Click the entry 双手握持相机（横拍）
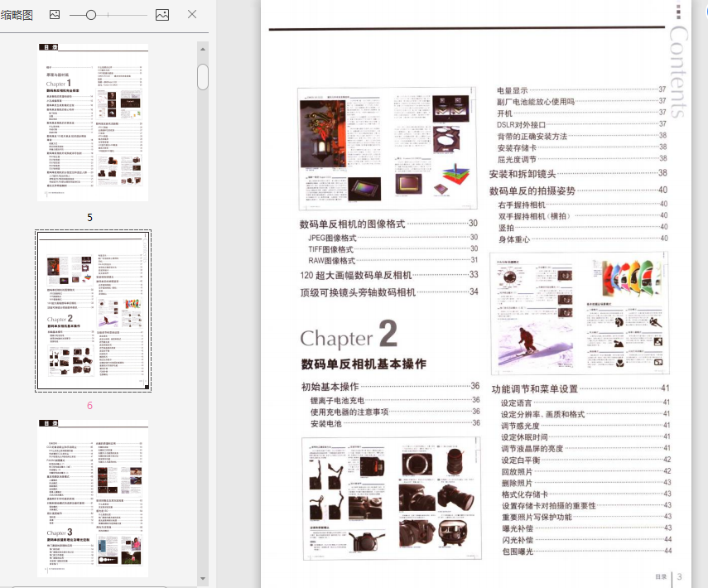The width and height of the screenshot is (708, 588). pyautogui.click(x=534, y=216)
